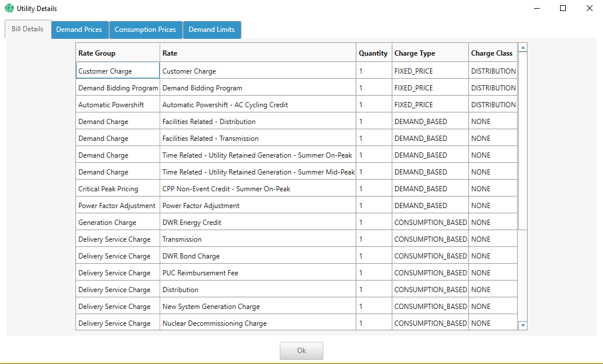Click the Ok button
This screenshot has height=364, width=603.
click(301, 350)
